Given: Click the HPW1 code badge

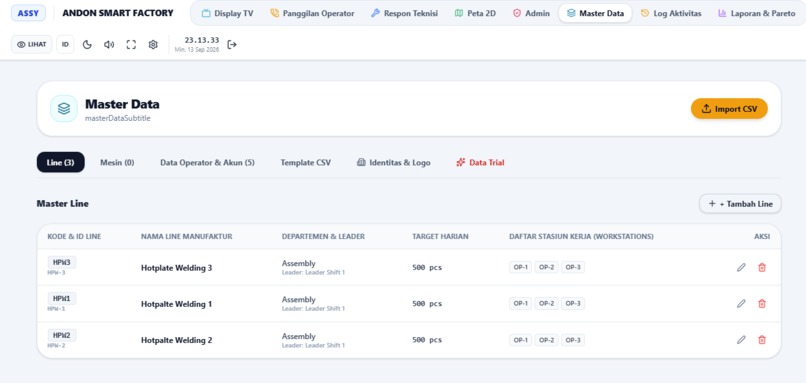Looking at the screenshot, I should pos(62,299).
